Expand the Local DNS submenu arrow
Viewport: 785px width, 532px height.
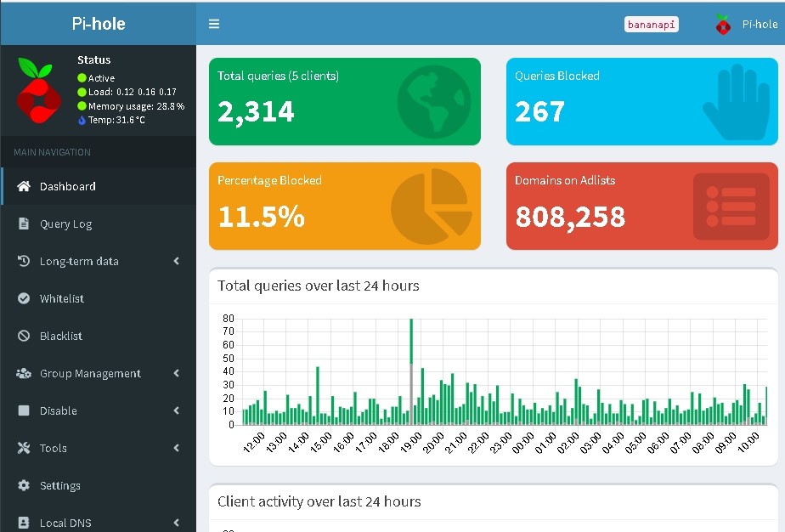tap(176, 523)
